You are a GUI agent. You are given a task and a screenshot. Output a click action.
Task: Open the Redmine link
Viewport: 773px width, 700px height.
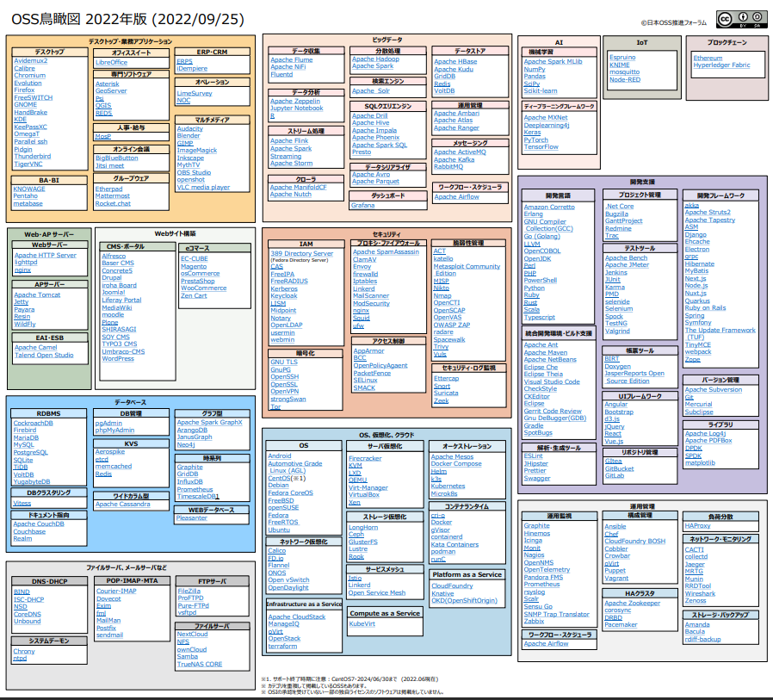(x=618, y=229)
